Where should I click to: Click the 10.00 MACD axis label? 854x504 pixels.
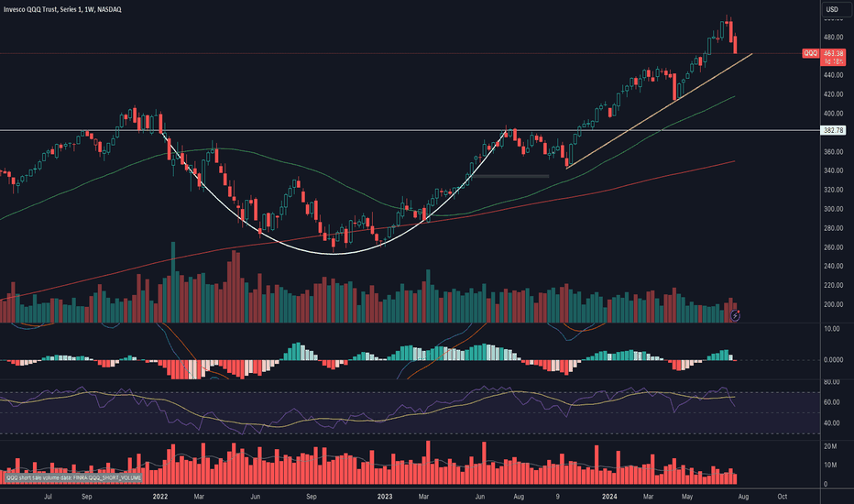click(x=832, y=329)
